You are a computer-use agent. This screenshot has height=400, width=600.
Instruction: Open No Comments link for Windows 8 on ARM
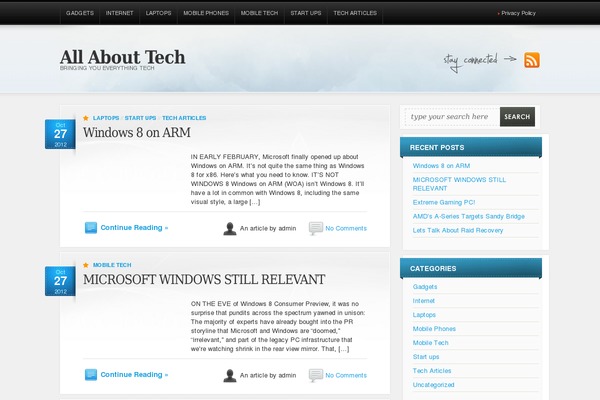[346, 229]
